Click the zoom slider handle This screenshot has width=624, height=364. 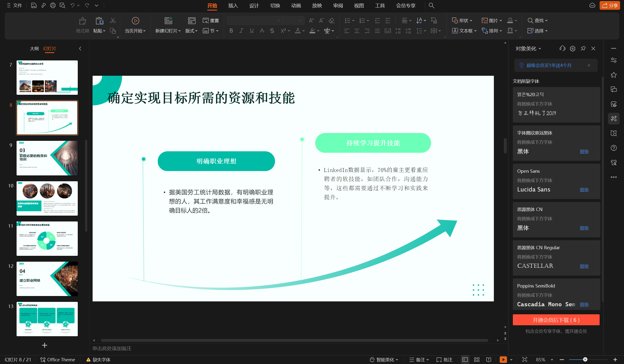[x=585, y=360]
